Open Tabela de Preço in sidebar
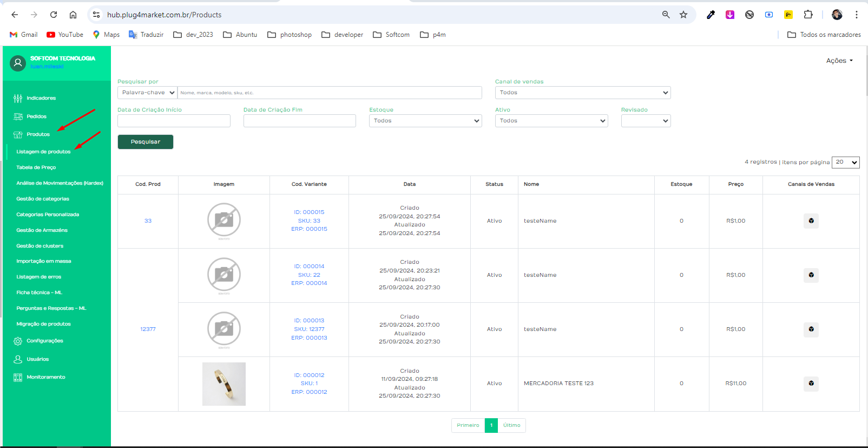868x448 pixels. click(36, 167)
